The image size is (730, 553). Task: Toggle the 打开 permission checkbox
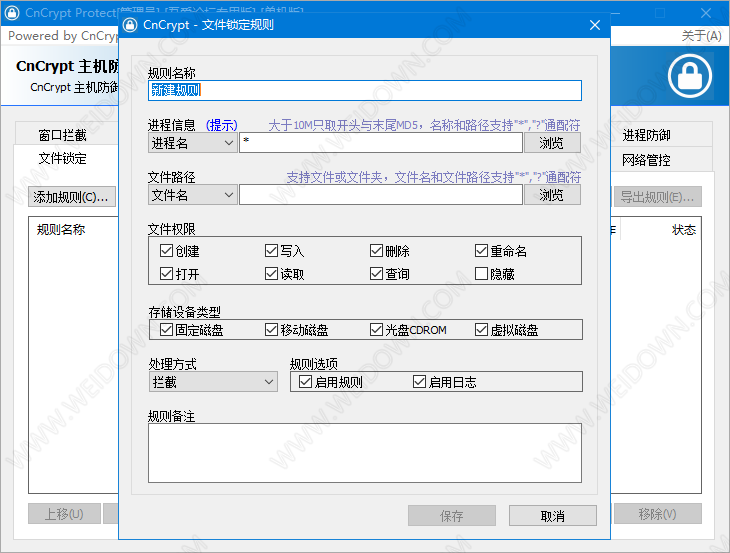[x=166, y=274]
